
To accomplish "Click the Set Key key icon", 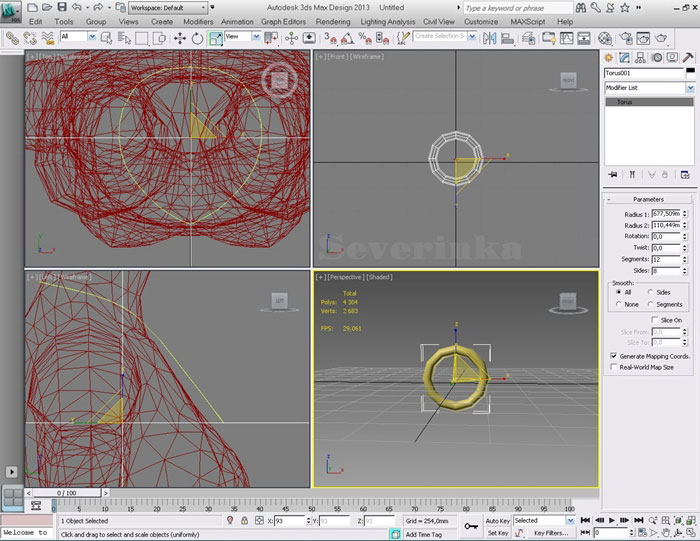I will pyautogui.click(x=470, y=526).
